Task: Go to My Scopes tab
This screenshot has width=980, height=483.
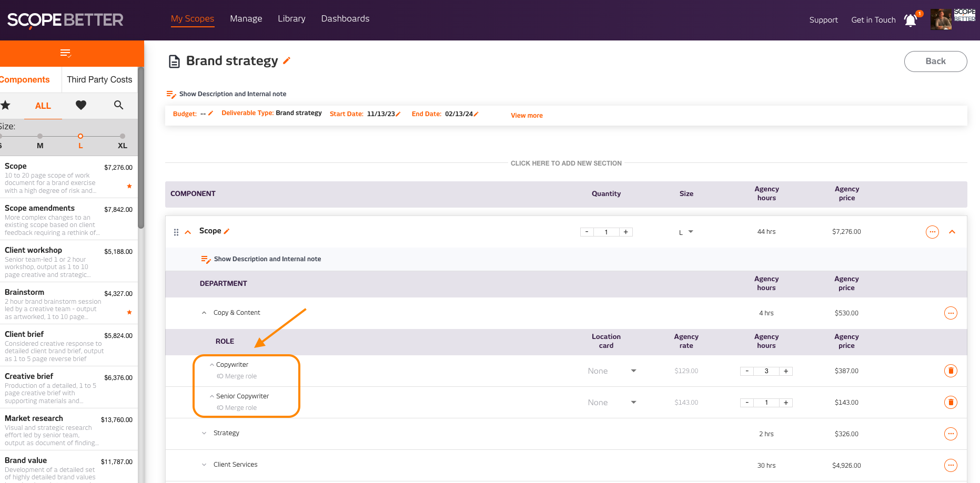Action: pyautogui.click(x=193, y=18)
